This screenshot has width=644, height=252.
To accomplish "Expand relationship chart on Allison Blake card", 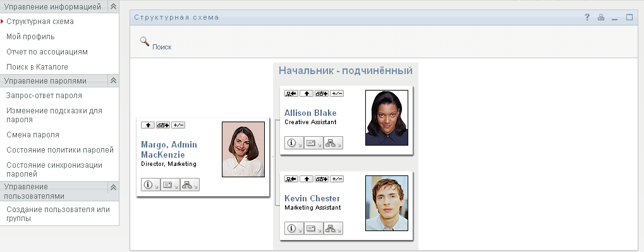I will coord(322,94).
